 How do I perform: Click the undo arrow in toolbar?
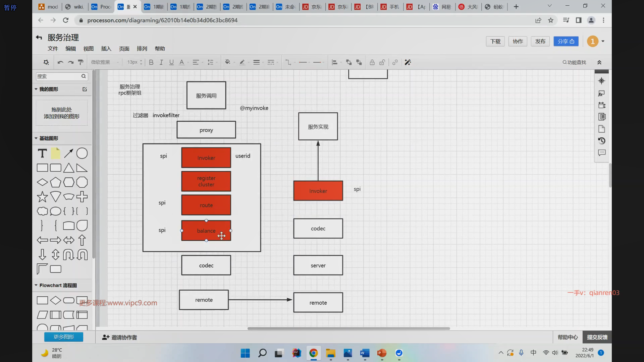60,62
